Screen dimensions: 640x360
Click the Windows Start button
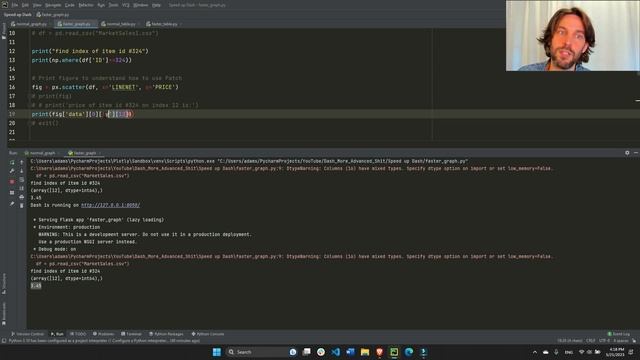pyautogui.click(x=217, y=352)
